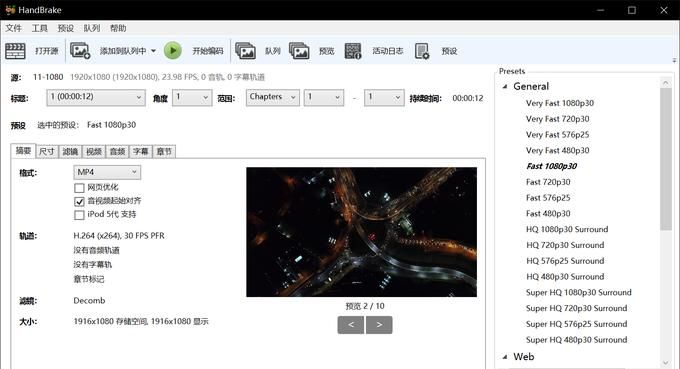Select the Super HQ 480p30 Surround preset

[576, 340]
